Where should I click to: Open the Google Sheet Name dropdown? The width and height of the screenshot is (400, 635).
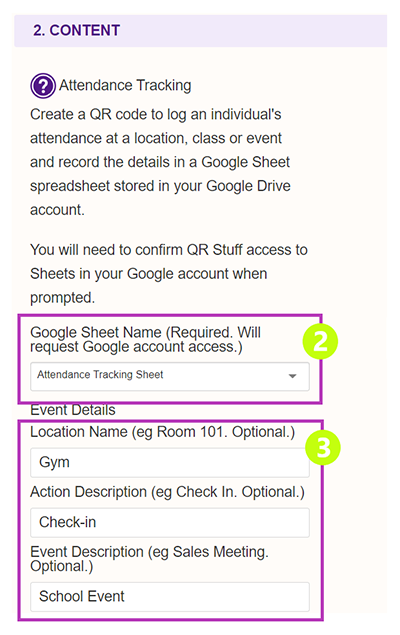(170, 377)
